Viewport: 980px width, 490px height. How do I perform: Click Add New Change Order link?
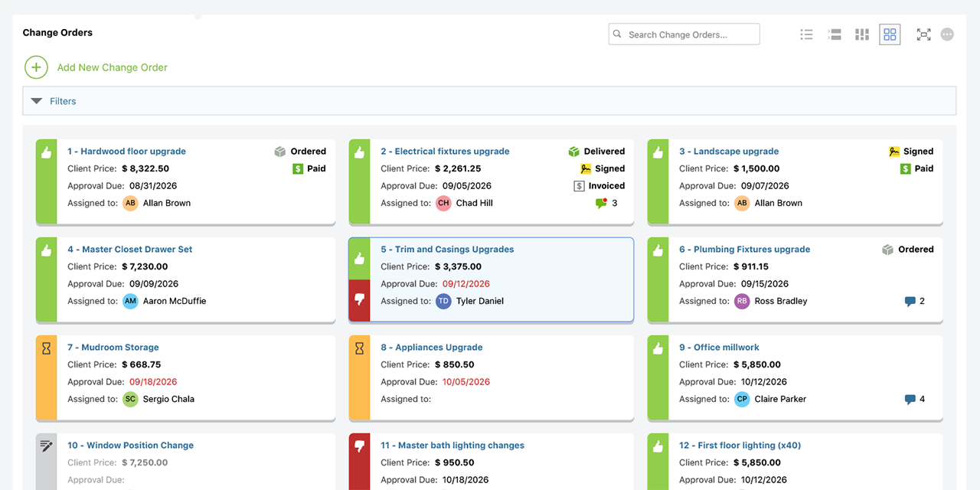113,67
